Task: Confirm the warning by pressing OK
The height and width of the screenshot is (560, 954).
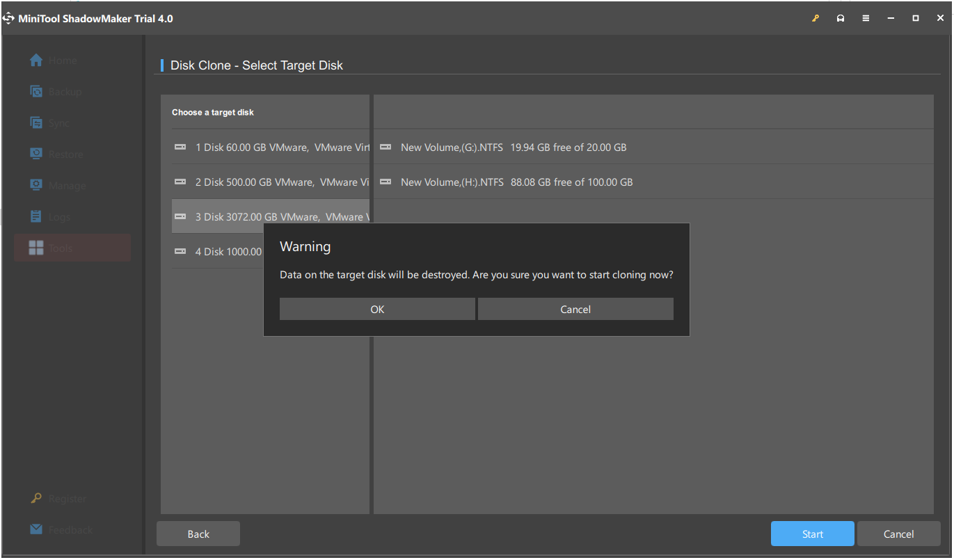Action: pyautogui.click(x=377, y=310)
